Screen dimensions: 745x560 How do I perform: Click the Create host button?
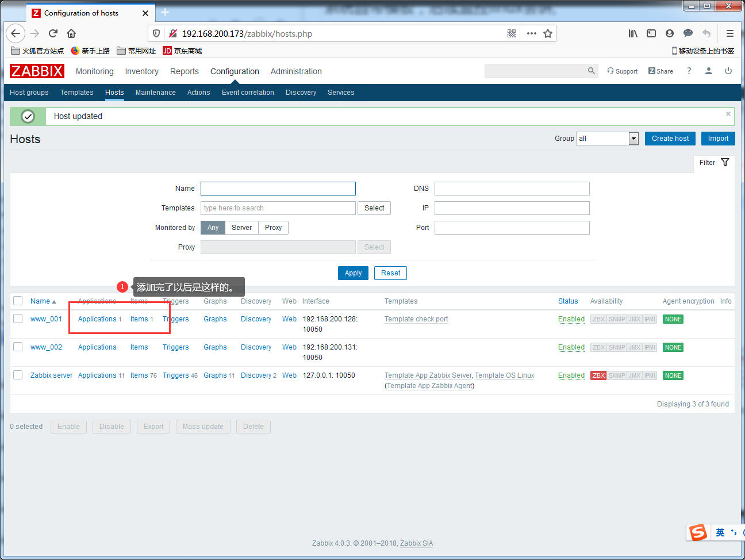(670, 139)
